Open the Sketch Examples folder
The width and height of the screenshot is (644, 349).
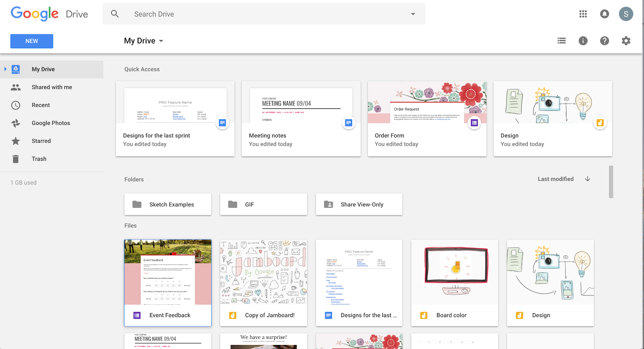click(168, 204)
